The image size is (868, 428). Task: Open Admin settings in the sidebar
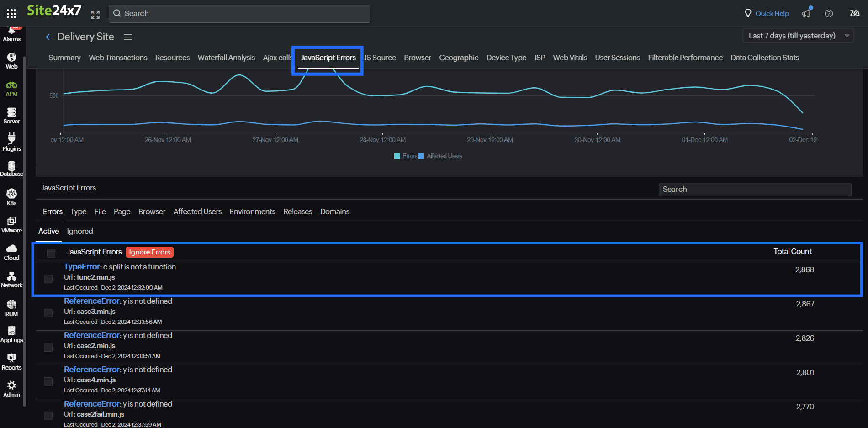click(12, 389)
